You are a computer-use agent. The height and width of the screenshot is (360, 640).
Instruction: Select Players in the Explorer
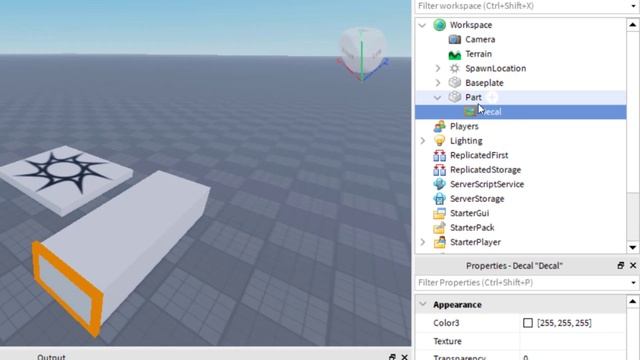point(464,127)
